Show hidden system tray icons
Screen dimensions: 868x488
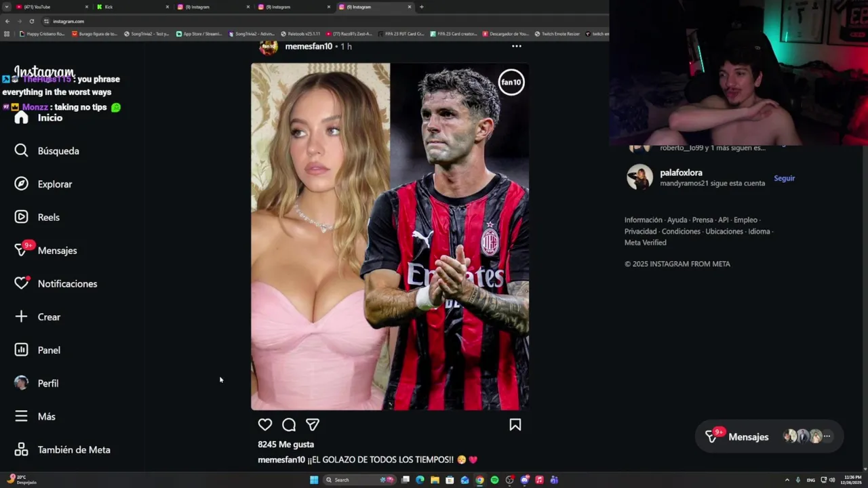click(x=787, y=480)
